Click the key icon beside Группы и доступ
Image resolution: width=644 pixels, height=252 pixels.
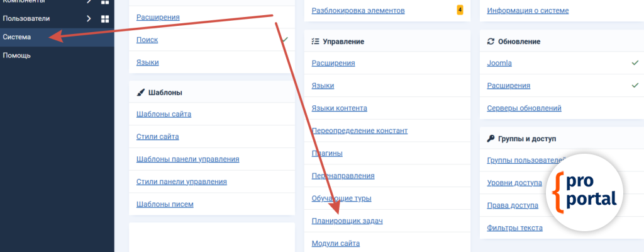491,138
